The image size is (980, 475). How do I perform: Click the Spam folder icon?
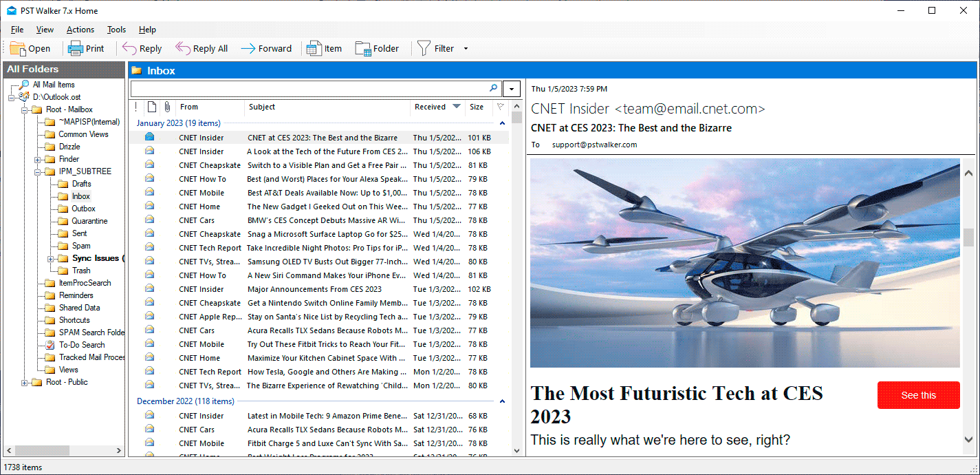tap(63, 246)
